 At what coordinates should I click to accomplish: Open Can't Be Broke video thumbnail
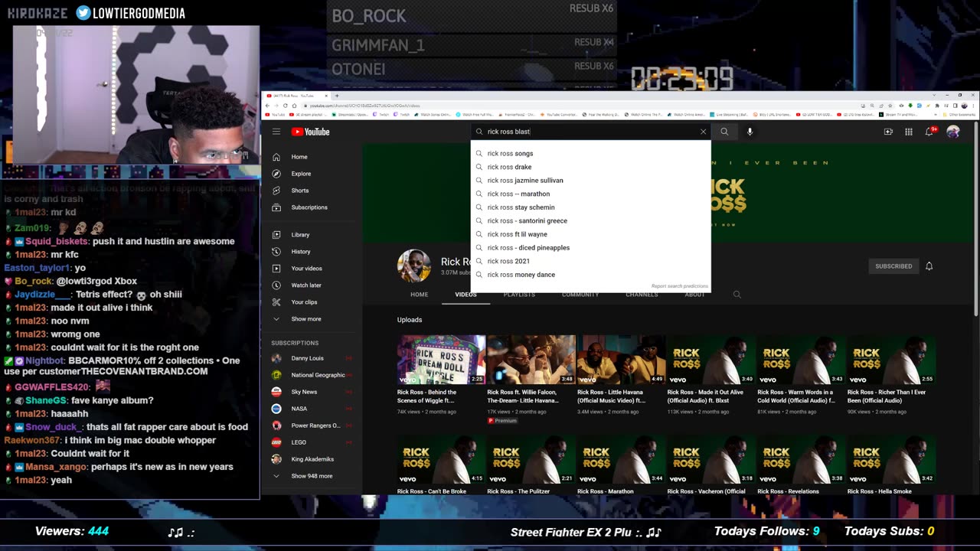pyautogui.click(x=441, y=460)
